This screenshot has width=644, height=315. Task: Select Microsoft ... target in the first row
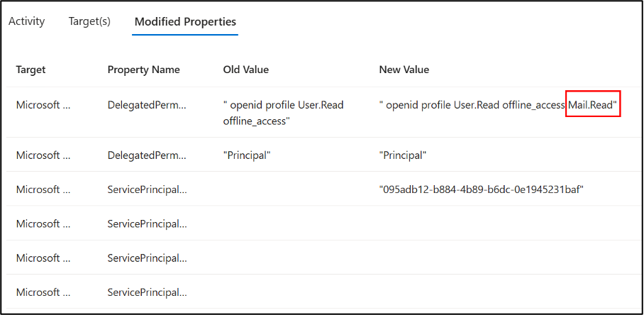coord(43,105)
